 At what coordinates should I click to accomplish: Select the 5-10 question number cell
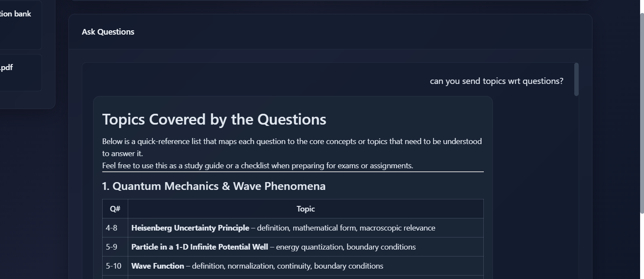point(115,266)
